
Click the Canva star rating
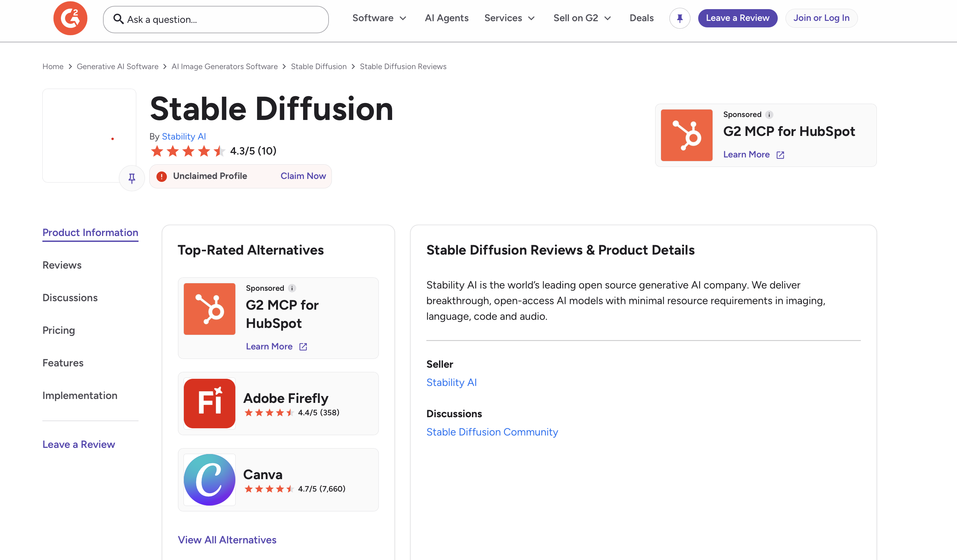(269, 489)
